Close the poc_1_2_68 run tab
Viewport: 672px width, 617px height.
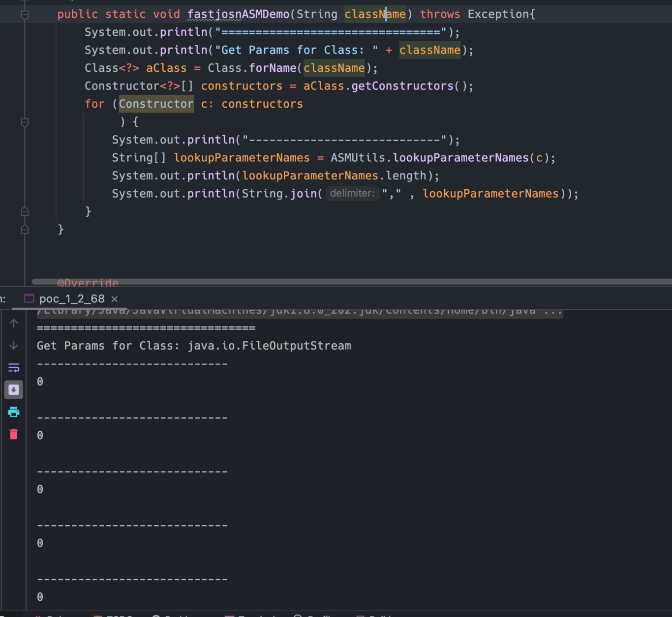coord(115,299)
